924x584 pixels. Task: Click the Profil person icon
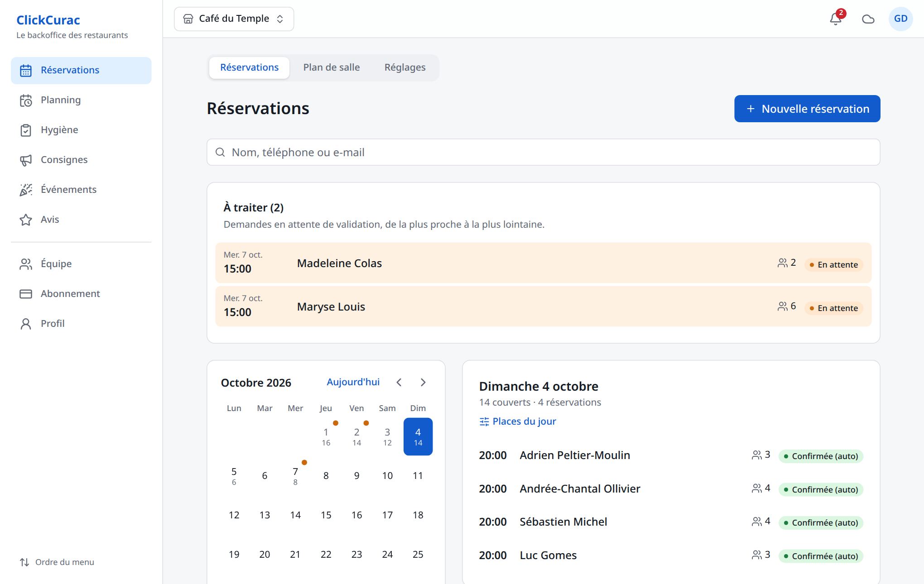click(x=26, y=324)
